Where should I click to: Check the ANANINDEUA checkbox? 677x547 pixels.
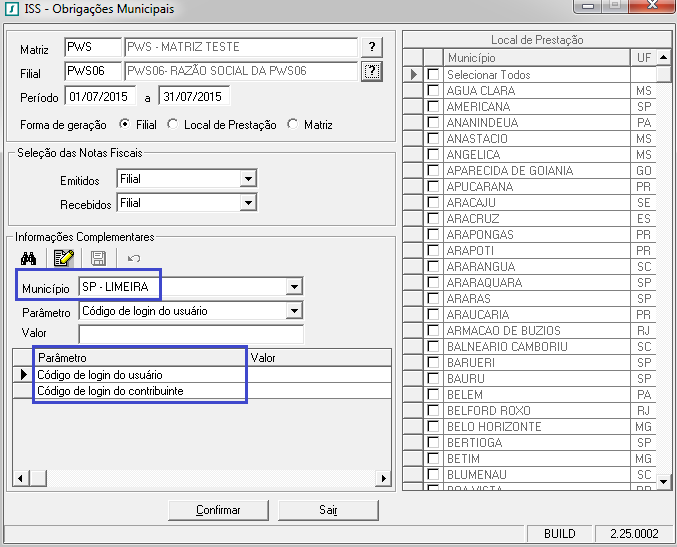pos(433,122)
